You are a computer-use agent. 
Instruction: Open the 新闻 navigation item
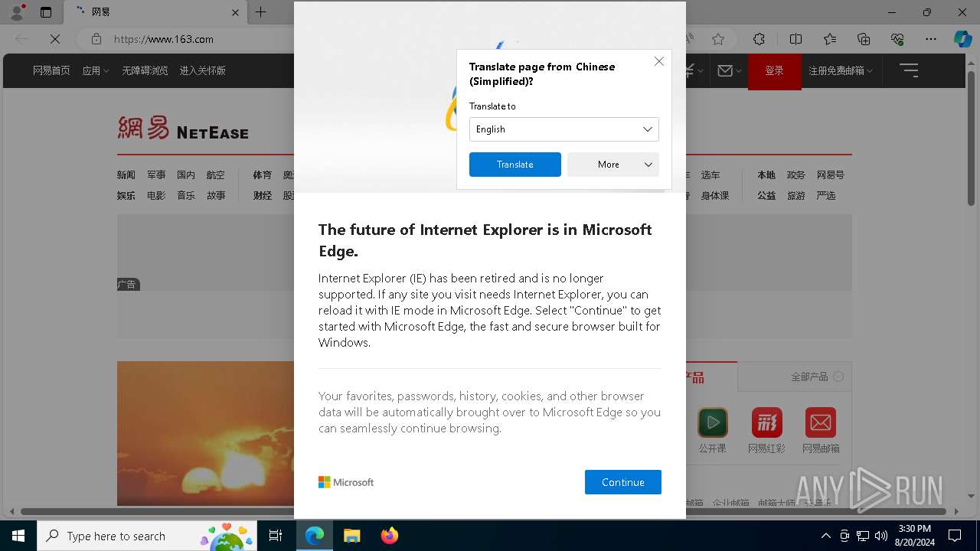pos(126,175)
